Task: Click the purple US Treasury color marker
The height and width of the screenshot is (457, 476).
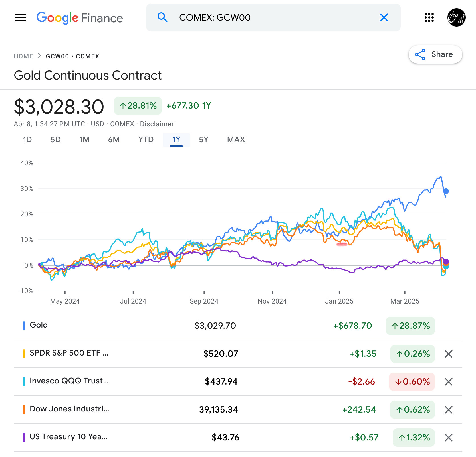Action: [x=24, y=438]
